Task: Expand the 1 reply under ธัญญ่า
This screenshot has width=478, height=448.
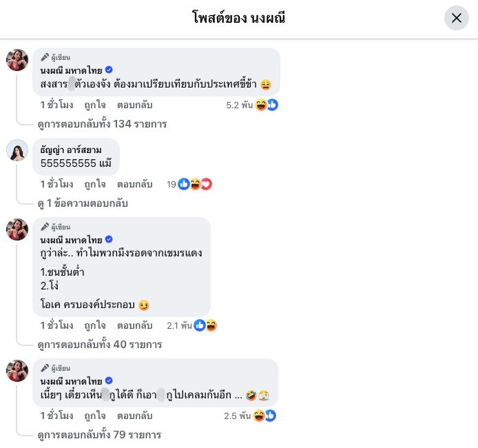Action: pyautogui.click(x=83, y=203)
